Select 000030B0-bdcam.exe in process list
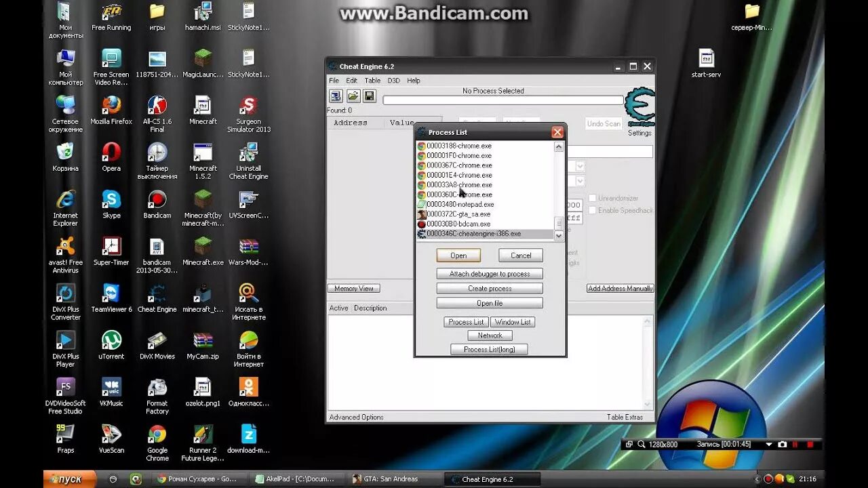The width and height of the screenshot is (868, 488). coord(485,224)
